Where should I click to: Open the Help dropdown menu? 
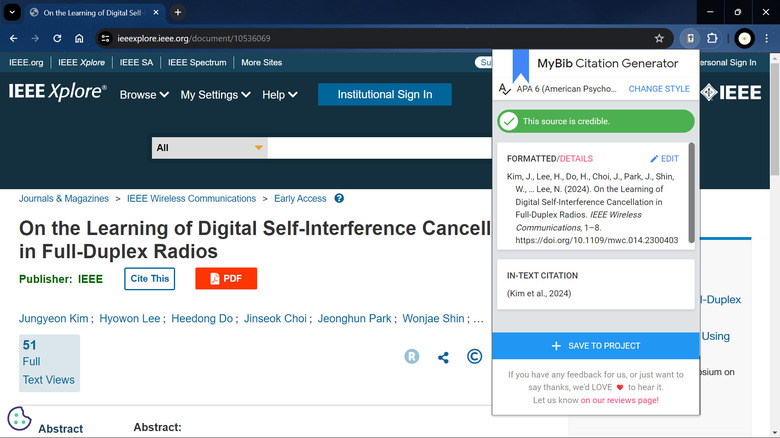click(279, 95)
